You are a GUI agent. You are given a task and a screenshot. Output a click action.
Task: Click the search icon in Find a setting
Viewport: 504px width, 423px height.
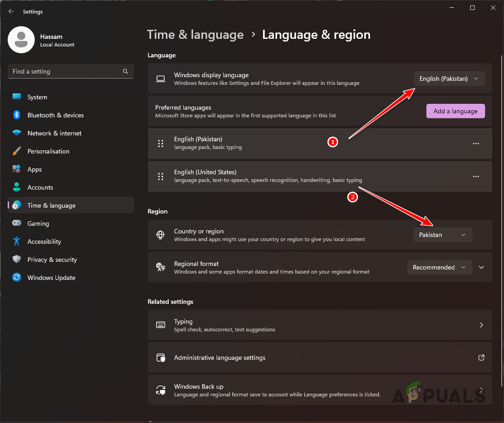click(125, 71)
